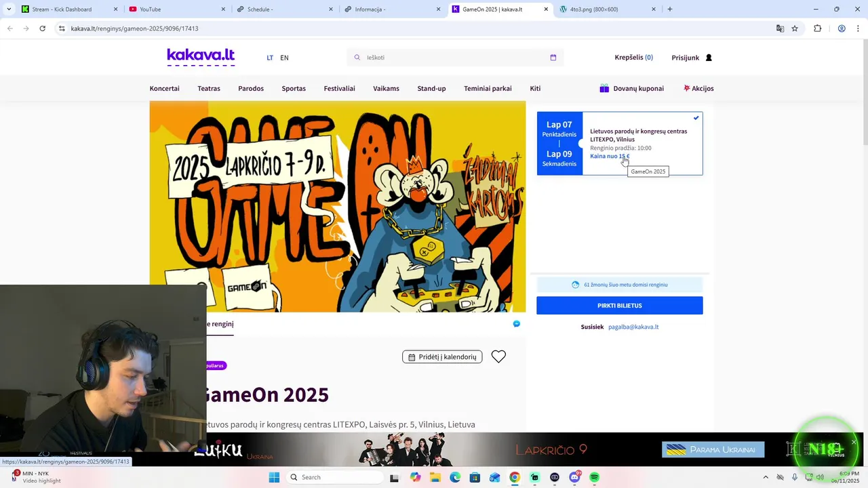Open the Messenger chat icon
The image size is (868, 488).
click(x=517, y=324)
